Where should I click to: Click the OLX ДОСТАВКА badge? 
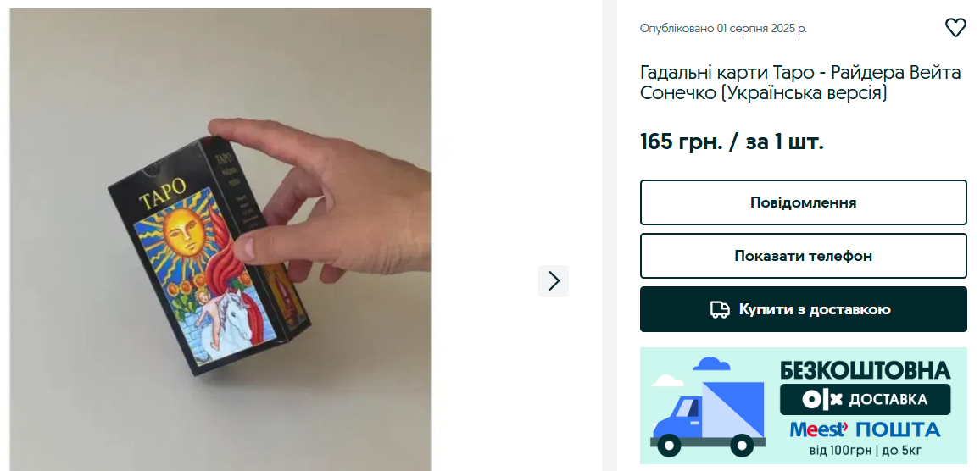[865, 399]
